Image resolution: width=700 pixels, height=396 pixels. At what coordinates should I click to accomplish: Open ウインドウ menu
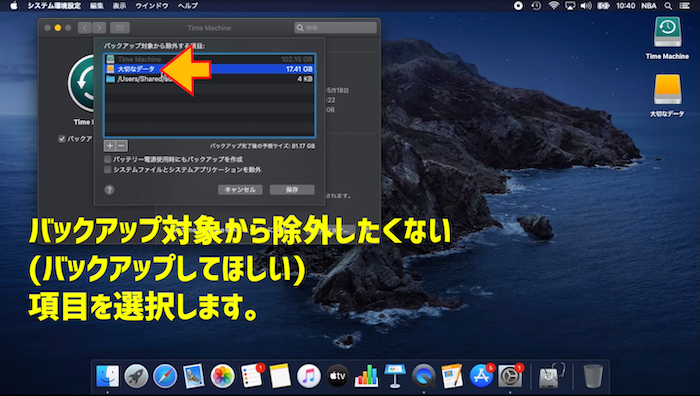point(152,6)
